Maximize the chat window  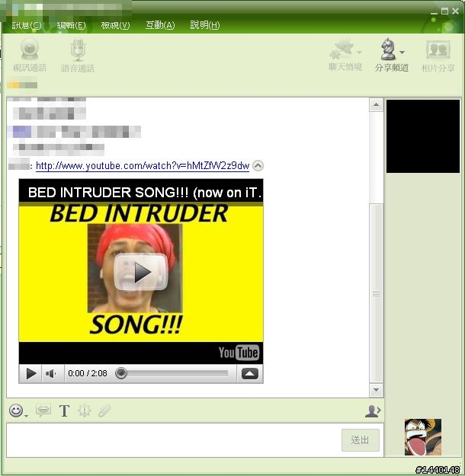444,11
